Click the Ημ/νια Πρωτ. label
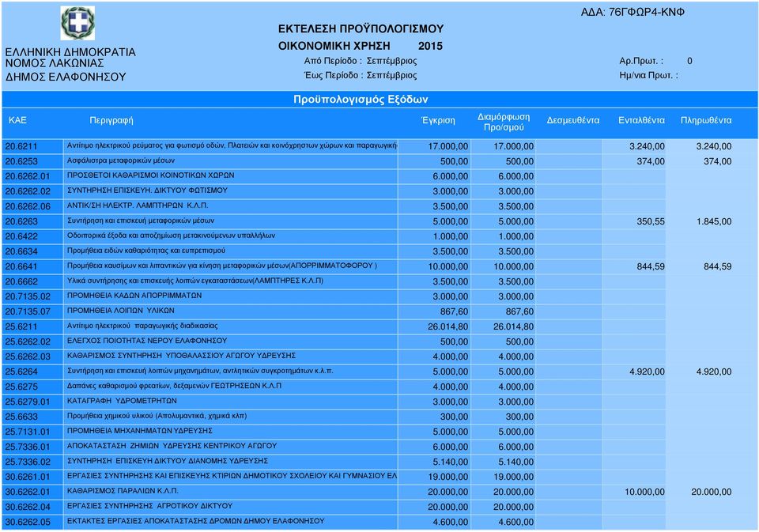This screenshot has width=759, height=532. (648, 76)
